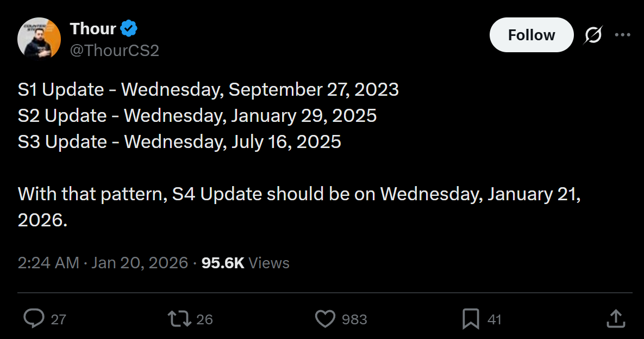Open the three-dot more options menu
The height and width of the screenshot is (339, 644).
[622, 35]
